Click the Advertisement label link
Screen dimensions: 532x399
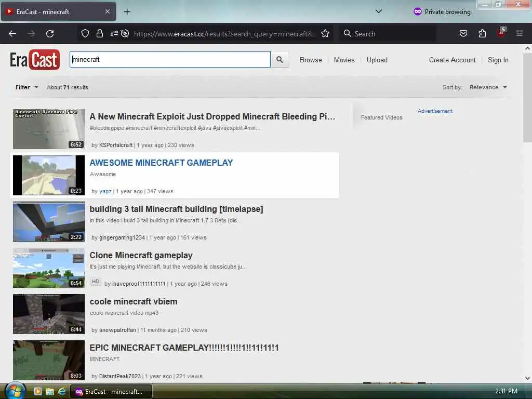(x=435, y=111)
